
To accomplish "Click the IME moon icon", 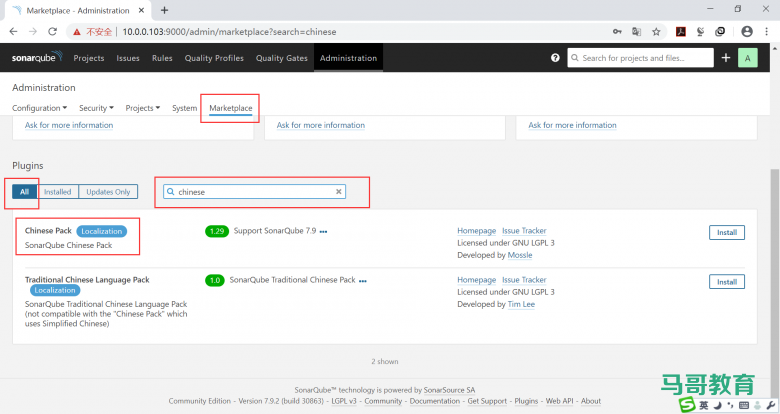I will pos(718,406).
